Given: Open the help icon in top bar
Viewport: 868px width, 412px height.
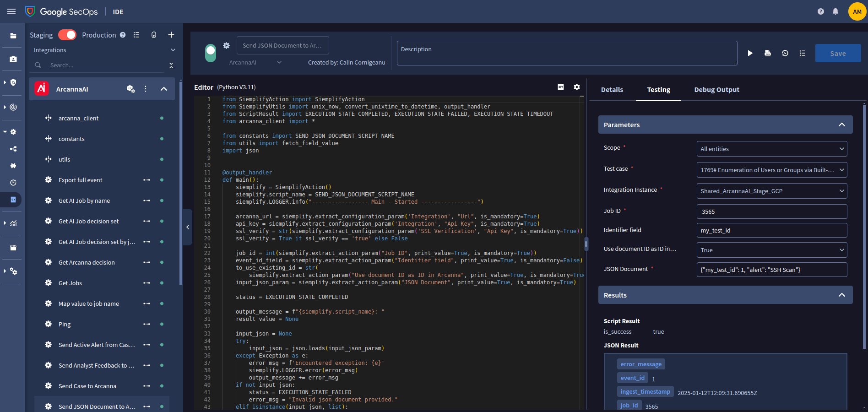Looking at the screenshot, I should pyautogui.click(x=821, y=11).
